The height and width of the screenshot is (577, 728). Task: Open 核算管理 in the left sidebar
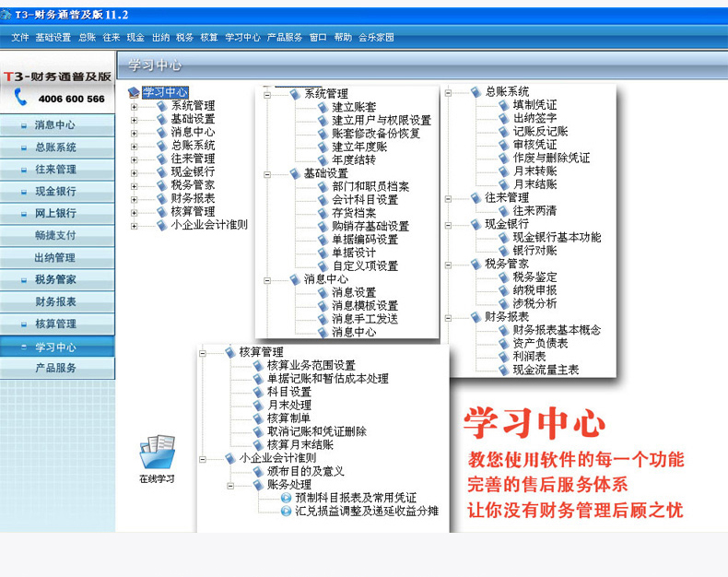pyautogui.click(x=57, y=324)
